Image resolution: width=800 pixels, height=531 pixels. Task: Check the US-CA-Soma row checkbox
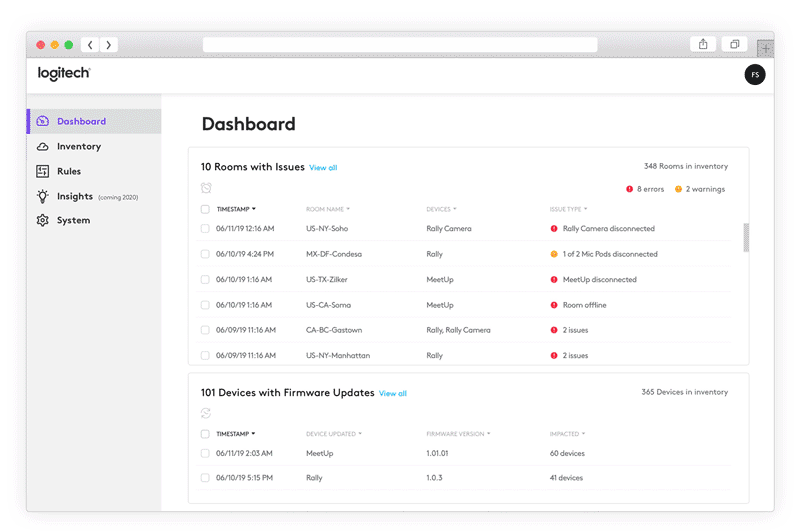(205, 305)
